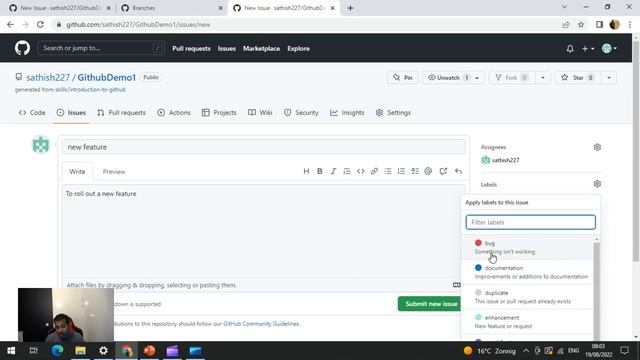The width and height of the screenshot is (640, 360).
Task: Expand the Unwatch dropdown
Action: (x=477, y=78)
